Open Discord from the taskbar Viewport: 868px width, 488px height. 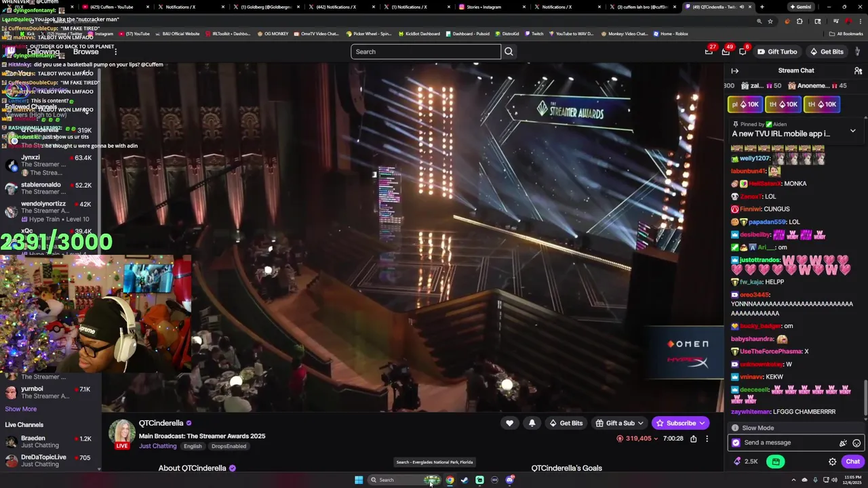[509, 480]
